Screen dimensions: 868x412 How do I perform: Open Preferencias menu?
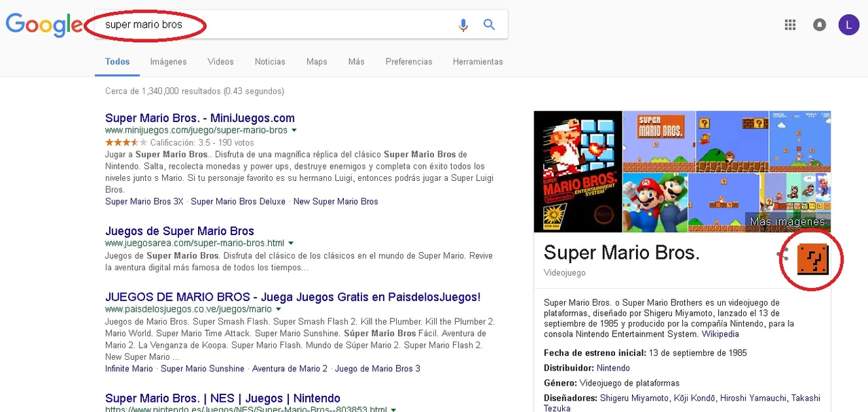tap(409, 62)
